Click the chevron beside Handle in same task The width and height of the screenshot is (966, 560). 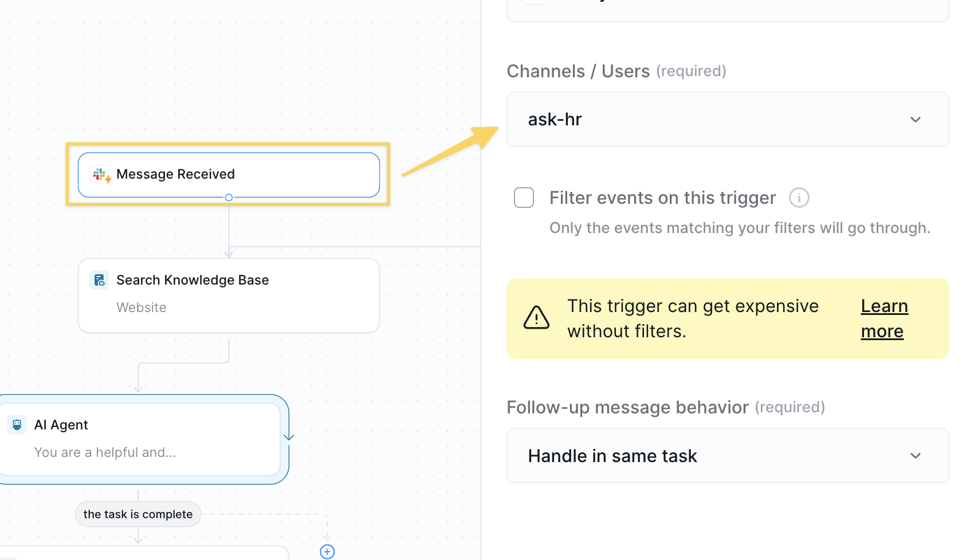tap(915, 456)
